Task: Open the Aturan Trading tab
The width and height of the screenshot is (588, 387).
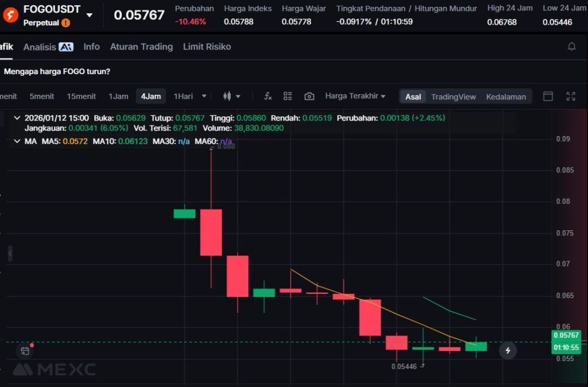Action: [x=141, y=47]
